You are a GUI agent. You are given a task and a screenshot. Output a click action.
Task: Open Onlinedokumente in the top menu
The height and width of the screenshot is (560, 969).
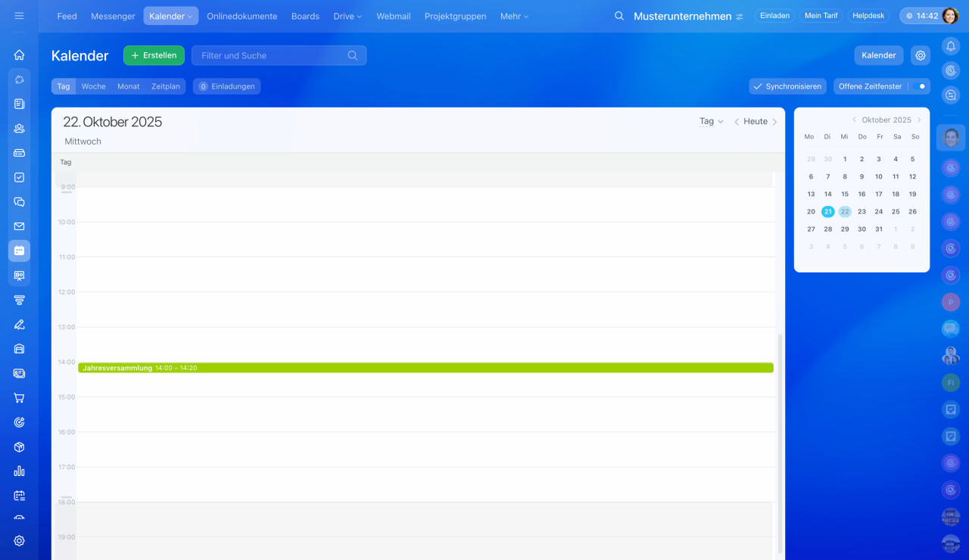tap(242, 16)
